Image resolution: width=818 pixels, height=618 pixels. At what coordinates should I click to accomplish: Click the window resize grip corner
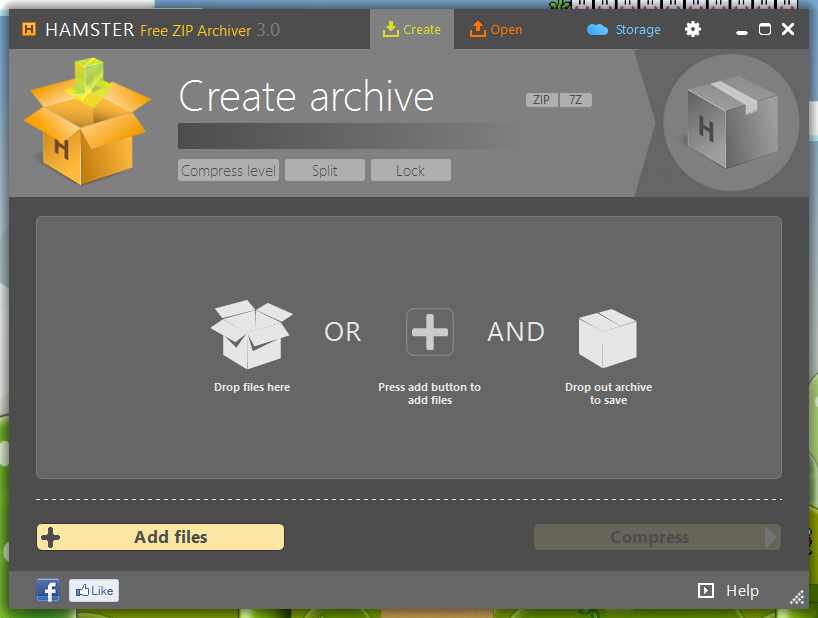pos(797,598)
